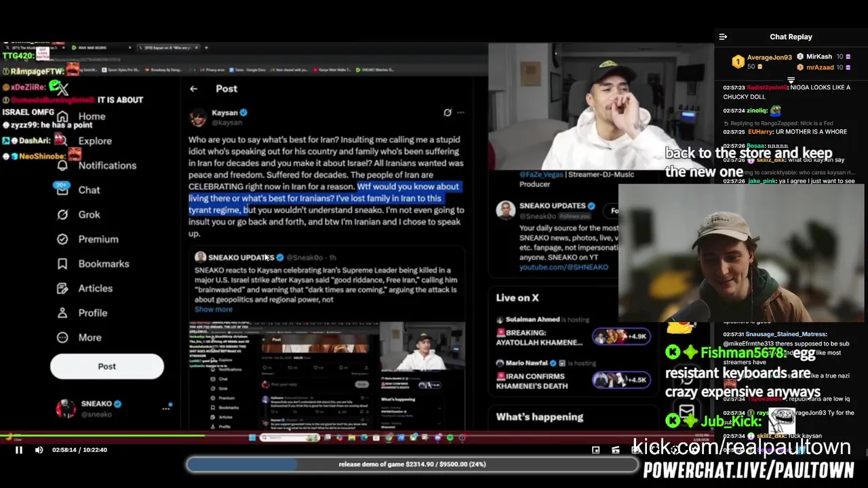Image resolution: width=868 pixels, height=488 pixels.
Task: Switch to the Kaysan on X browser tab
Action: 167,47
